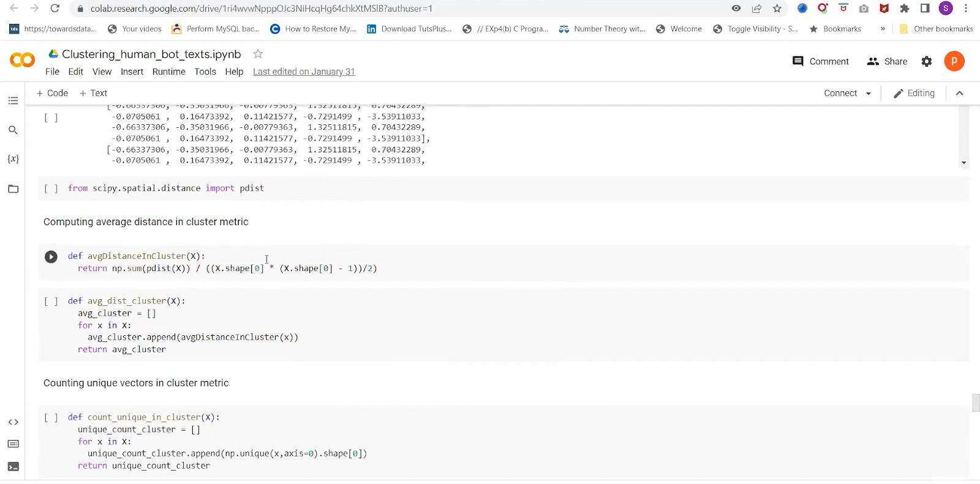Open Download TutsPlus bookmark
The image size is (980, 484).
pos(409,29)
